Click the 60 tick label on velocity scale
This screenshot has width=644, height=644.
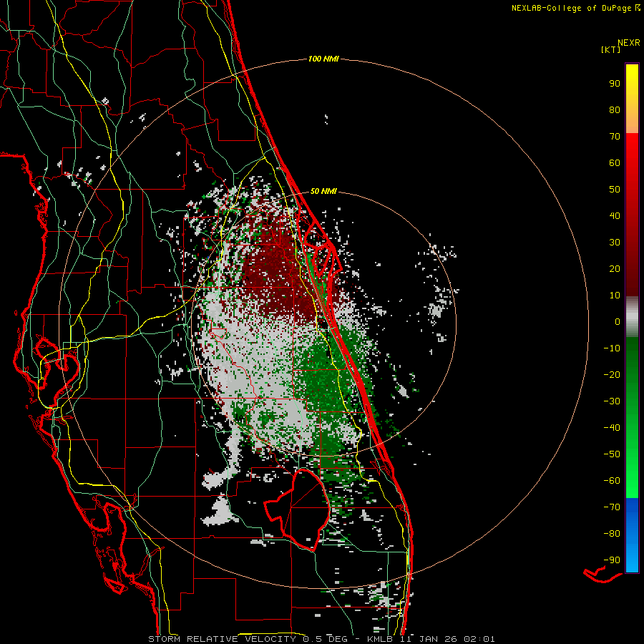615,162
